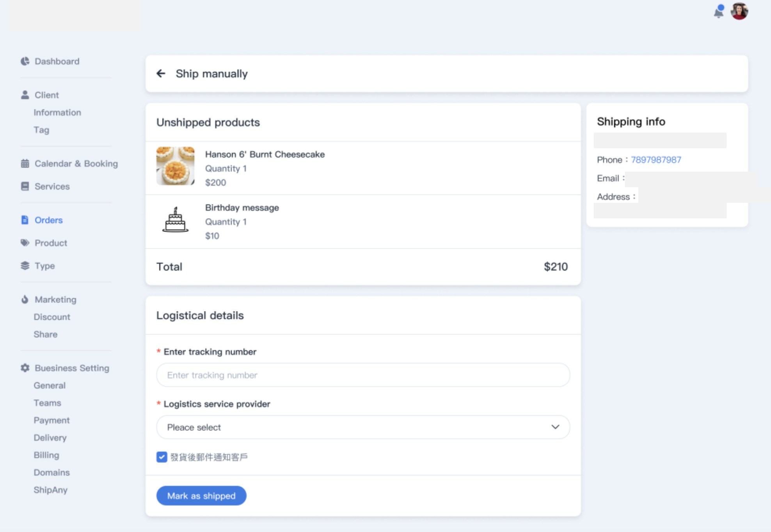Image resolution: width=771 pixels, height=532 pixels.
Task: Click the Product tag icon
Action: [25, 243]
